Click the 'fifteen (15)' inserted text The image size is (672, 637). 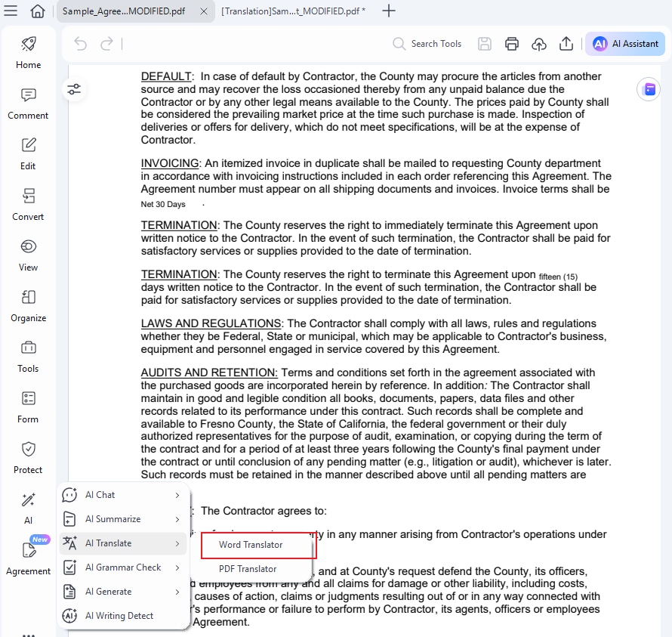tap(558, 277)
